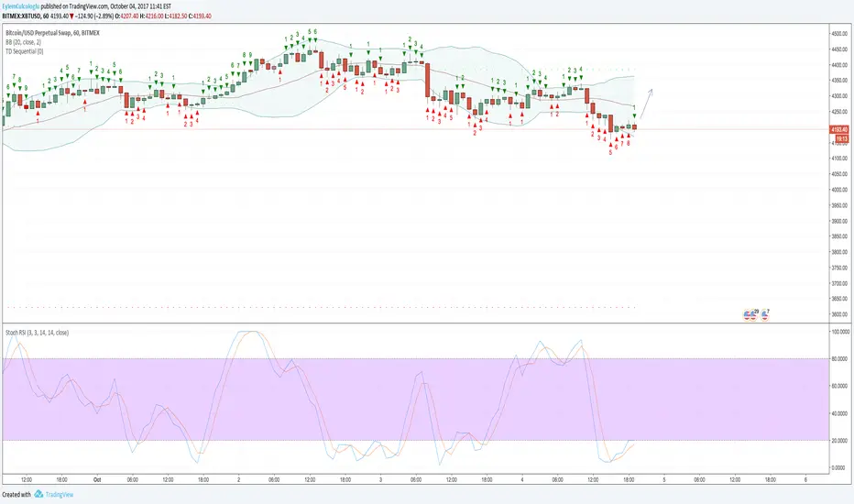Open the economic event flag with badge 7
This screenshot has height=504, width=854.
765,314
